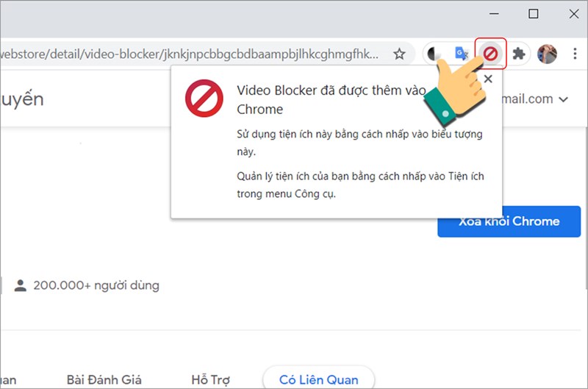
Task: Open the Bài Đánh Giá tab
Action: [104, 380]
